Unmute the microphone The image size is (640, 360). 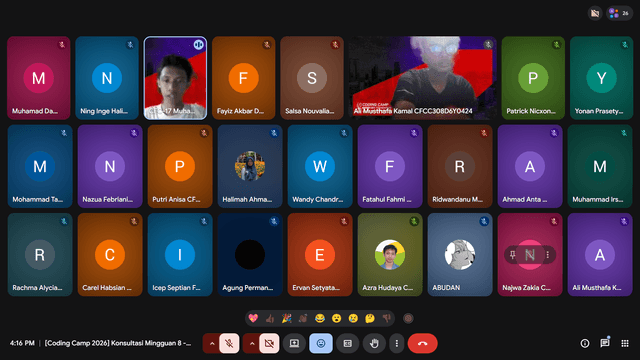(x=229, y=343)
